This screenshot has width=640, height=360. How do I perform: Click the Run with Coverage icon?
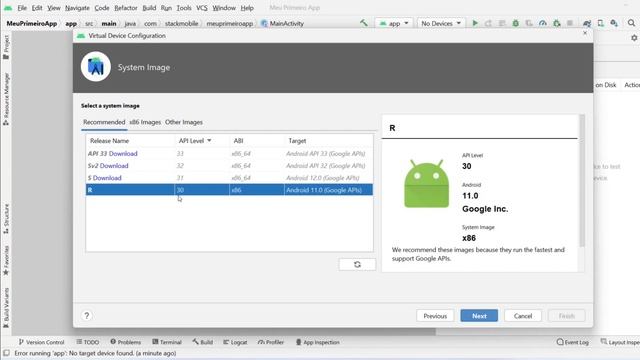click(529, 23)
